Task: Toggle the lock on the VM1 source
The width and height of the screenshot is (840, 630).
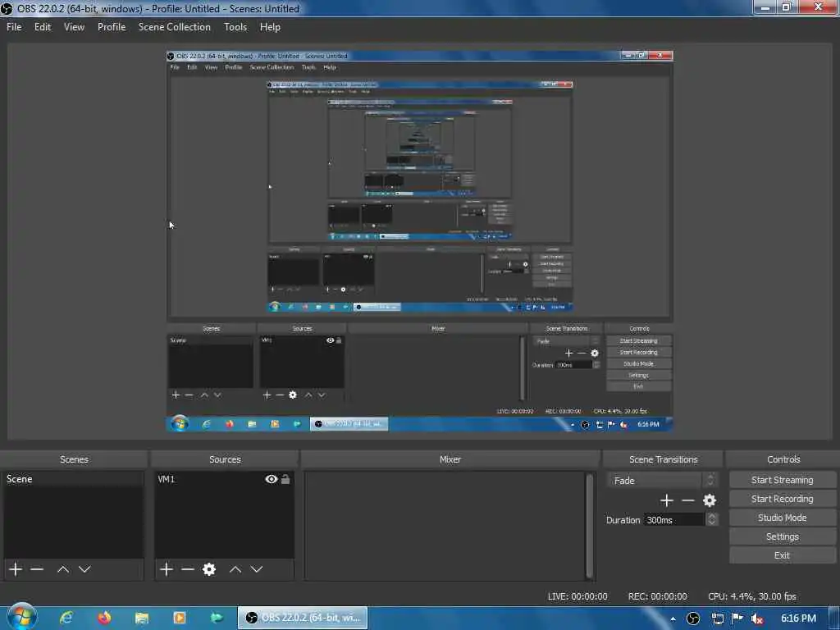Action: click(x=285, y=479)
